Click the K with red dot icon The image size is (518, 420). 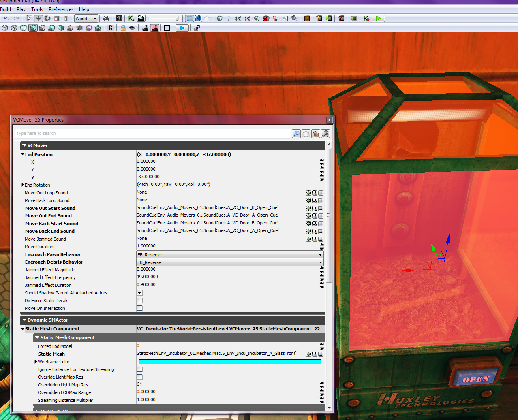click(366, 18)
